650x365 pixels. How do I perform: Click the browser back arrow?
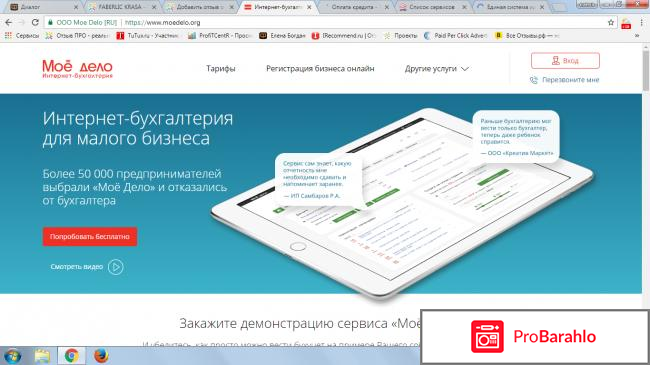[9, 22]
